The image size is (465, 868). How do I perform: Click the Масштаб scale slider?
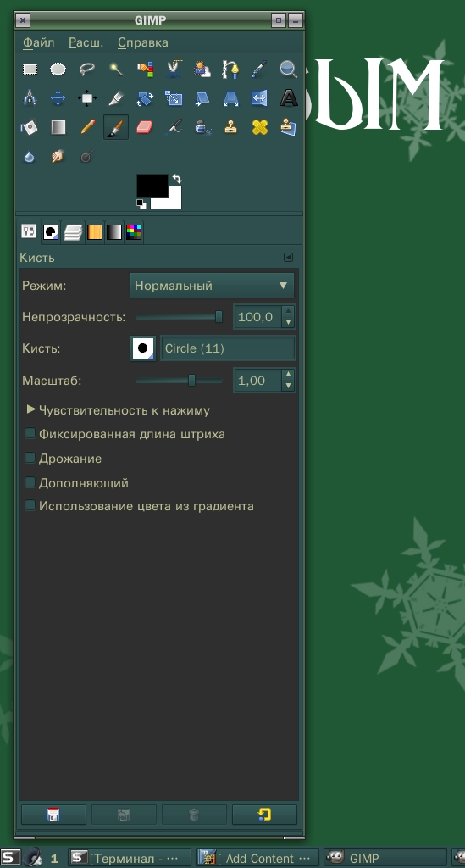(180, 381)
